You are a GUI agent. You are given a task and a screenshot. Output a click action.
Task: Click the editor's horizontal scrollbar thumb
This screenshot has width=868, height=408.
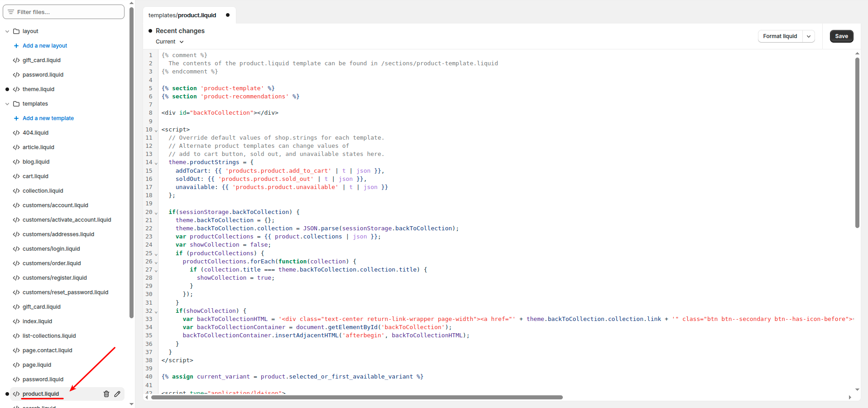pos(357,398)
